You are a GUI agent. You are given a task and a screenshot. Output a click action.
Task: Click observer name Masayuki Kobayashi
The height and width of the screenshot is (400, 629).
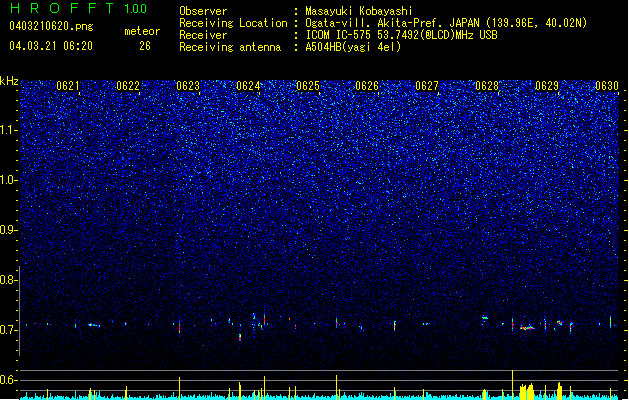point(359,11)
